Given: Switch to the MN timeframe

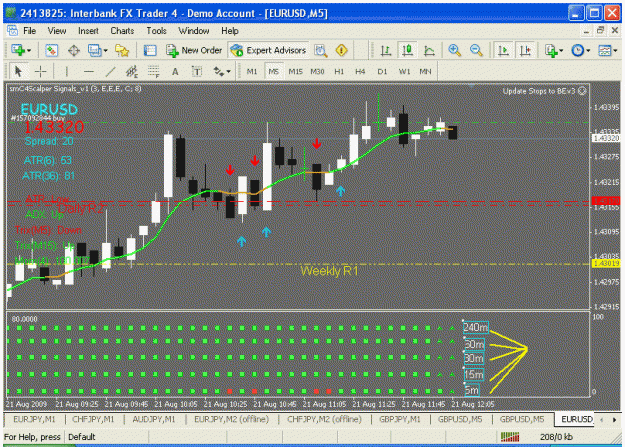Looking at the screenshot, I should (425, 71).
